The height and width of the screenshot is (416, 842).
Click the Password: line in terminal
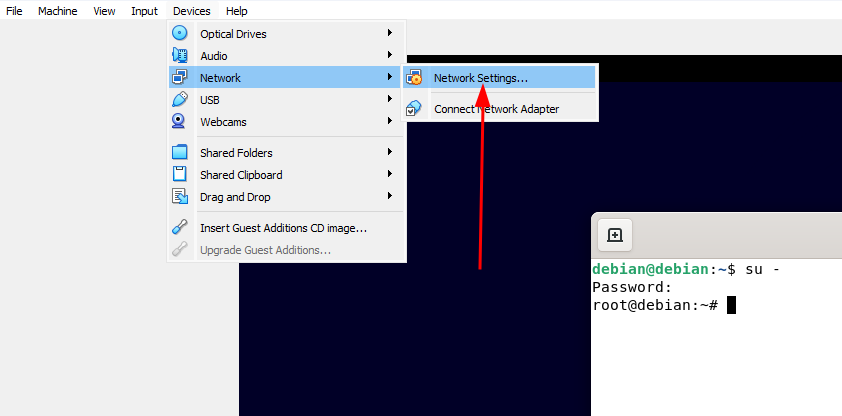632,287
